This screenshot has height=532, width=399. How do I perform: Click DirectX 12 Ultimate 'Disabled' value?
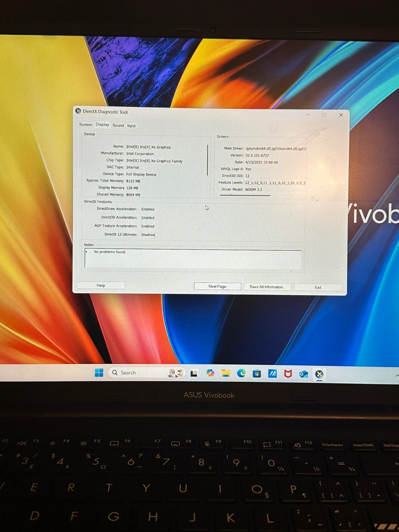148,235
